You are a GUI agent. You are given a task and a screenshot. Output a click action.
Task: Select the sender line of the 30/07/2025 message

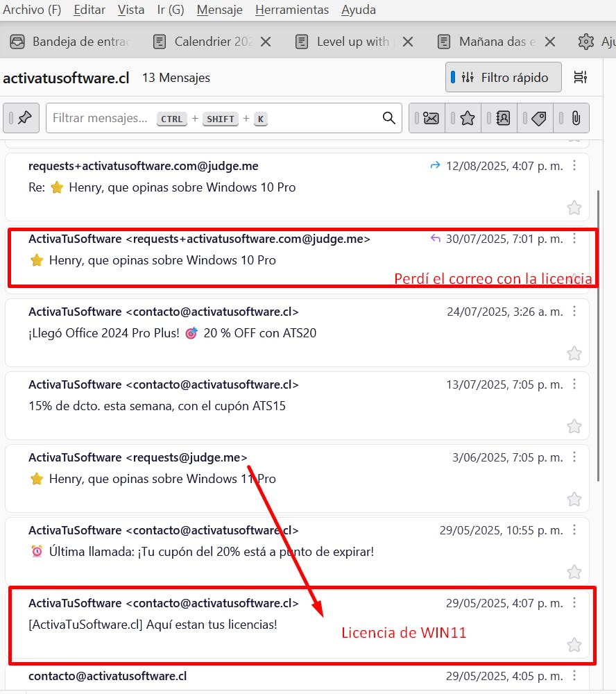199,239
